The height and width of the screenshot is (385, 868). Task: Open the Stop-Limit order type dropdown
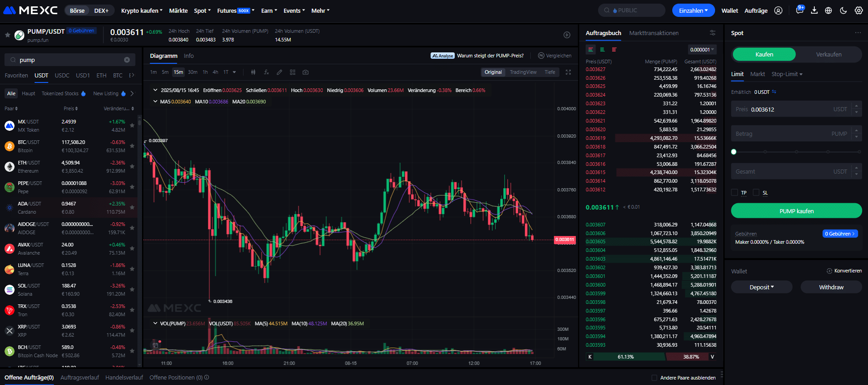click(787, 74)
